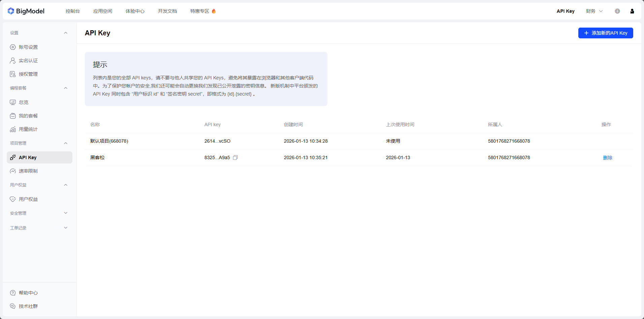
Task: Open 技术社群 community
Action: (x=28, y=306)
